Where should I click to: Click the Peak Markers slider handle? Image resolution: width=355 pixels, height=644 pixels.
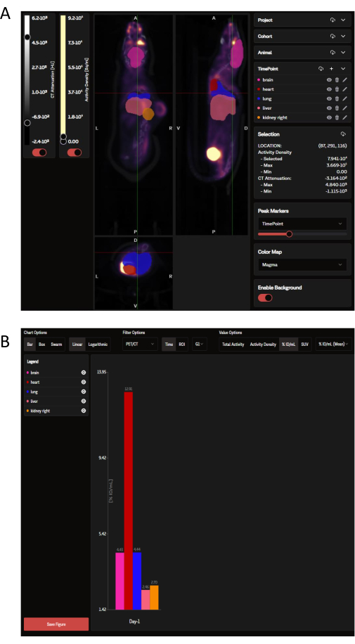[289, 234]
